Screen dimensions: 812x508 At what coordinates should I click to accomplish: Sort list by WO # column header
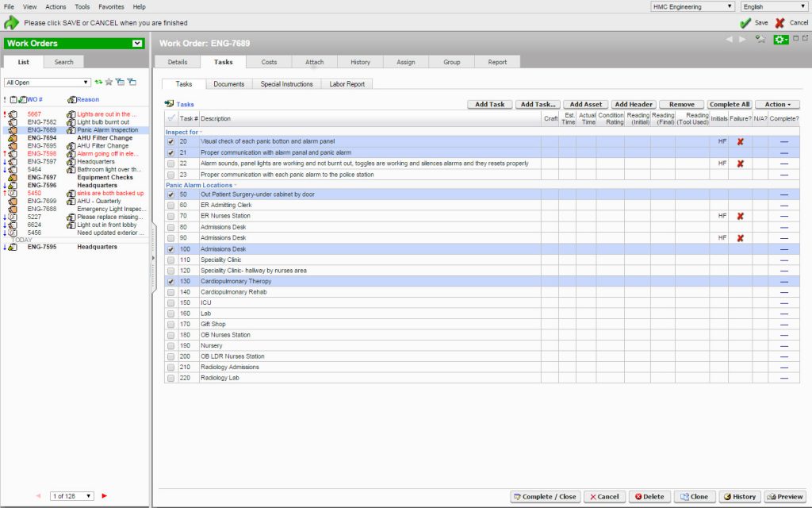coord(34,99)
